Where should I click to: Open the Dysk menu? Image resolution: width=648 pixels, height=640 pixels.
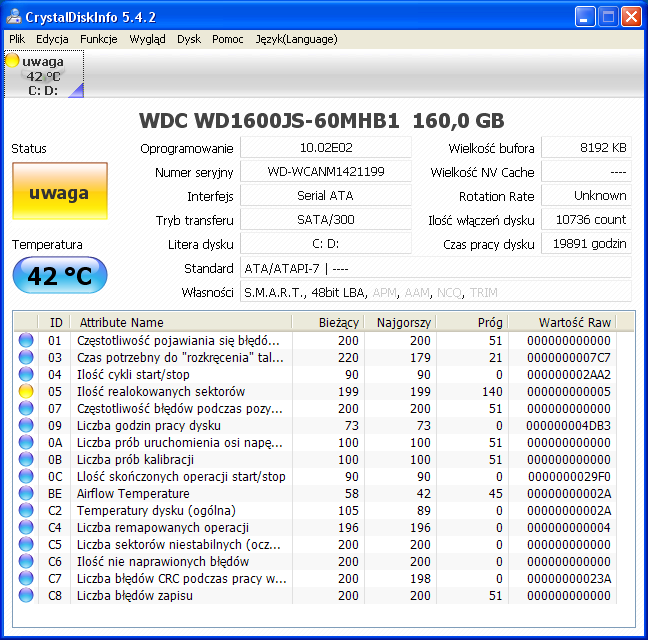pyautogui.click(x=189, y=39)
